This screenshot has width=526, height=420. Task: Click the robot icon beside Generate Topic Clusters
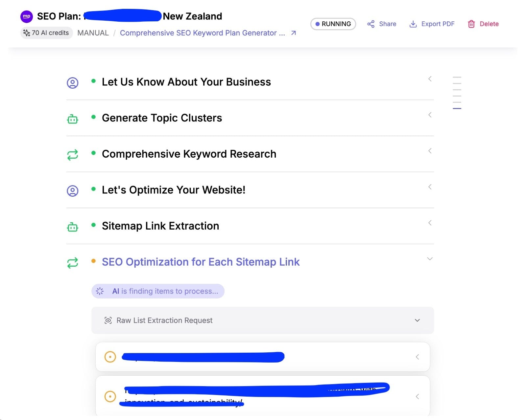[x=73, y=119]
